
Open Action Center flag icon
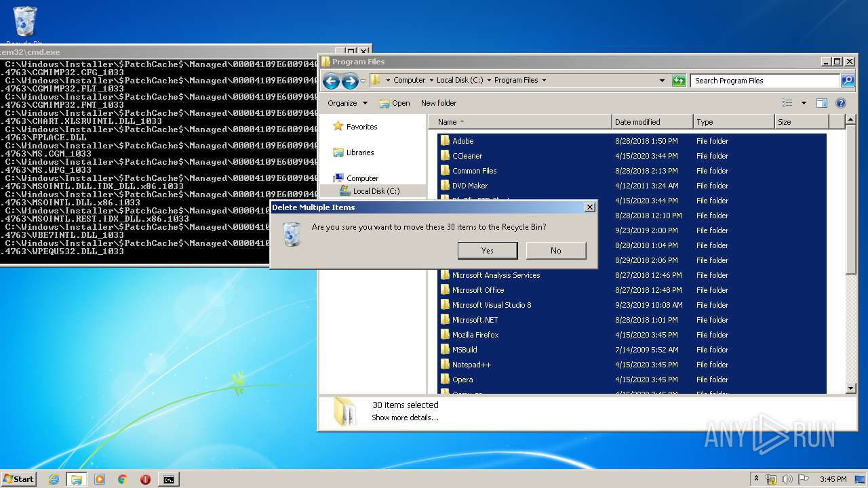coord(804,479)
